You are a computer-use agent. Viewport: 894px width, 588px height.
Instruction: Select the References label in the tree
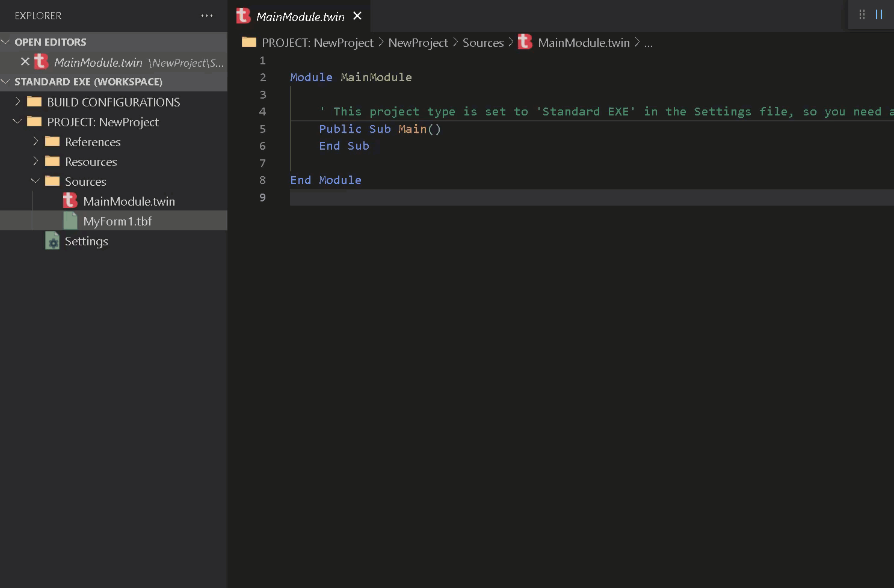point(93,142)
